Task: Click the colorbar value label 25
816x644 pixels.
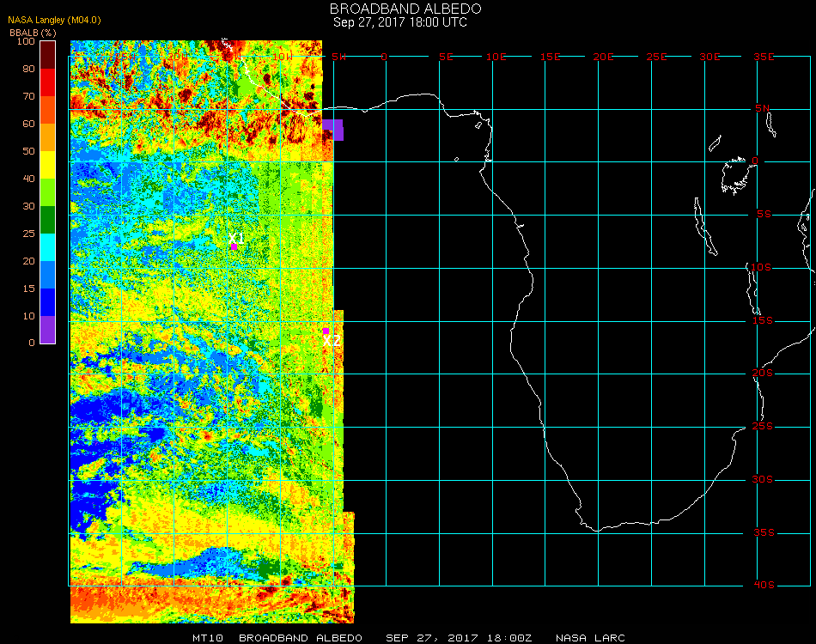Action: click(28, 234)
